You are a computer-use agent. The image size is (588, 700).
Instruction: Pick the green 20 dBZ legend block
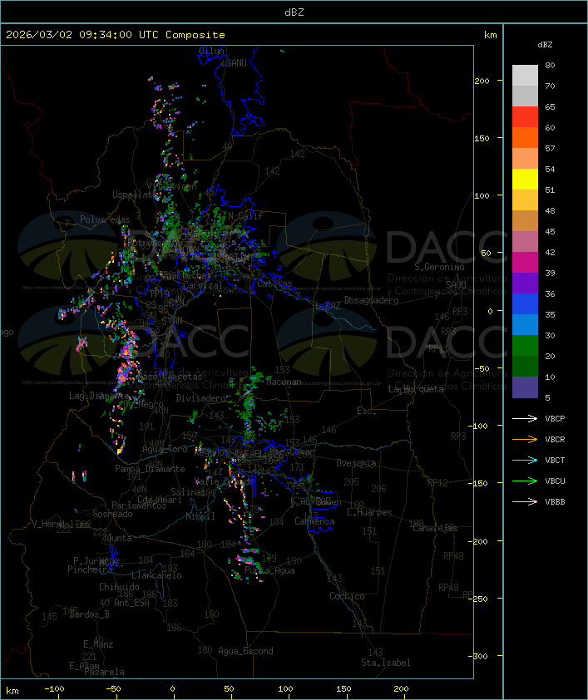pos(525,346)
